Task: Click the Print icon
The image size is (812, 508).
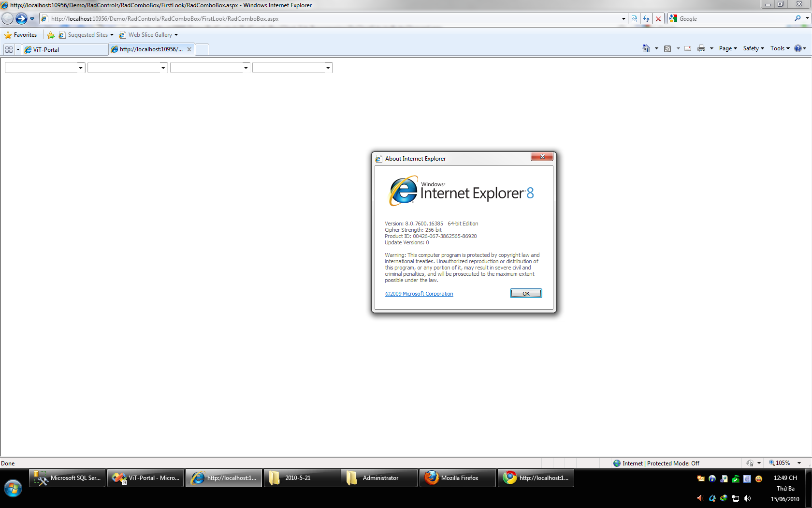Action: tap(701, 48)
